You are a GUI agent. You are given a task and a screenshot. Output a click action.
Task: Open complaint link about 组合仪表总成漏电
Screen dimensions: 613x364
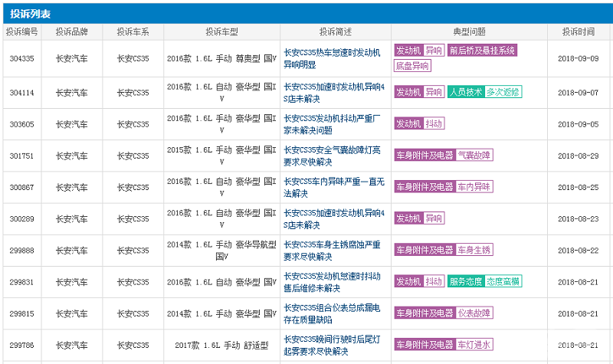pyautogui.click(x=332, y=314)
